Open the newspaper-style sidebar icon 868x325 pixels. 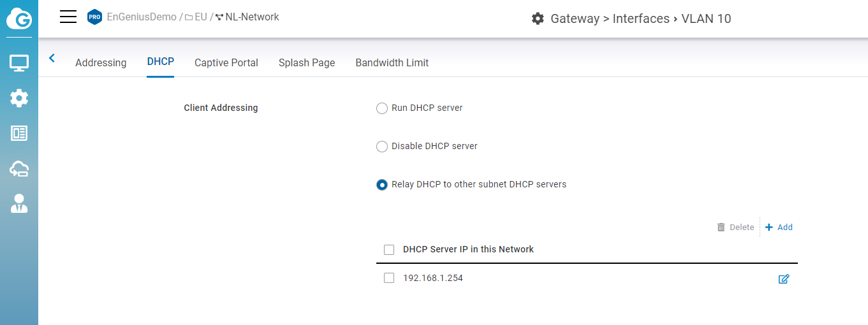tap(19, 133)
